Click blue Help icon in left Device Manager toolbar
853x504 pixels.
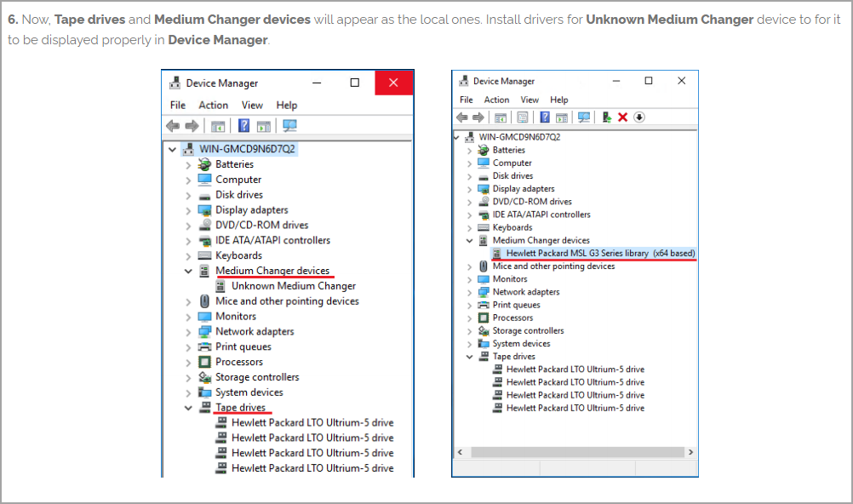click(x=243, y=126)
